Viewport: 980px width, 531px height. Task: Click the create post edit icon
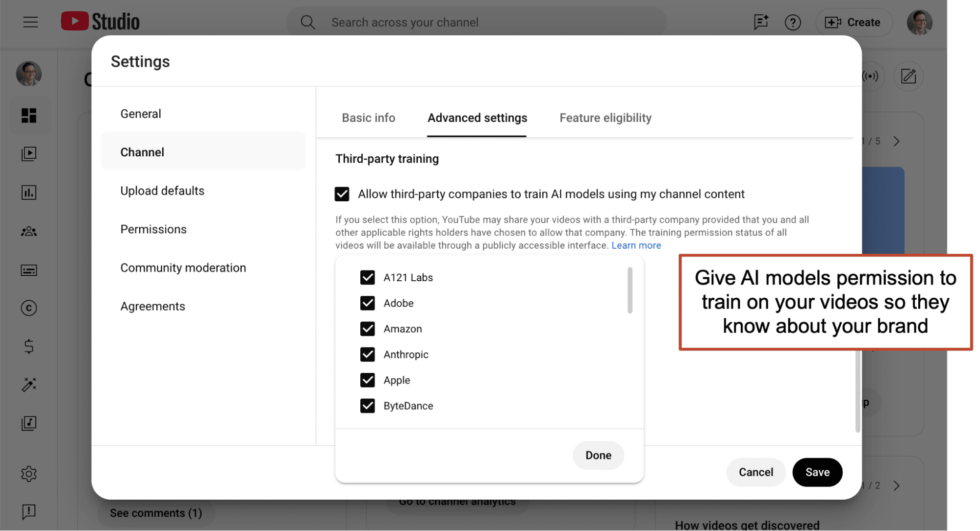(908, 76)
